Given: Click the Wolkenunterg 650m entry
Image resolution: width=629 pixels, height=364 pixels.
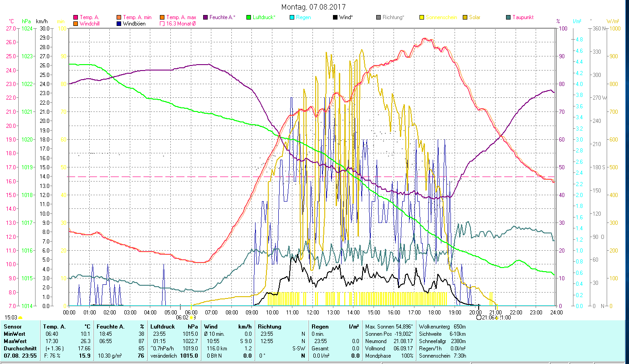Looking at the screenshot, I should click(x=442, y=327).
